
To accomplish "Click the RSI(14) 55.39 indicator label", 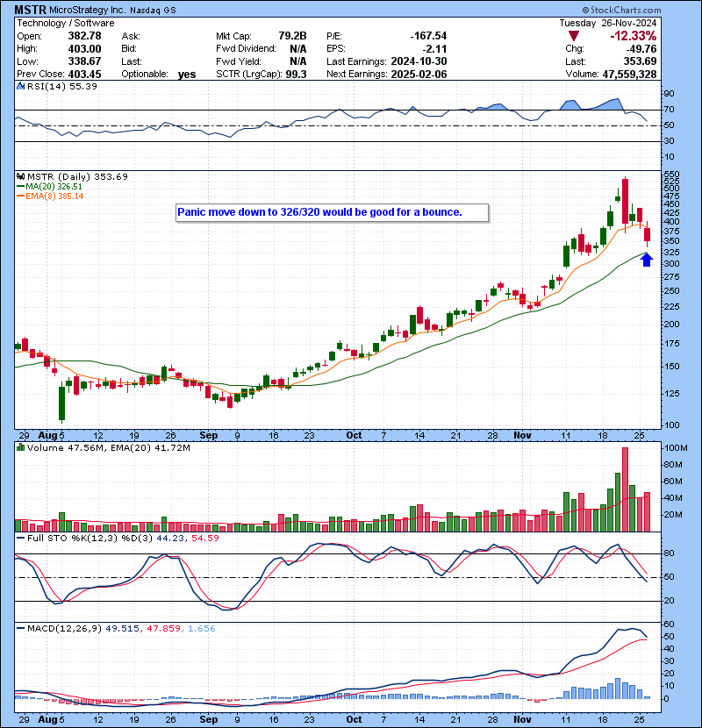I will (61, 86).
